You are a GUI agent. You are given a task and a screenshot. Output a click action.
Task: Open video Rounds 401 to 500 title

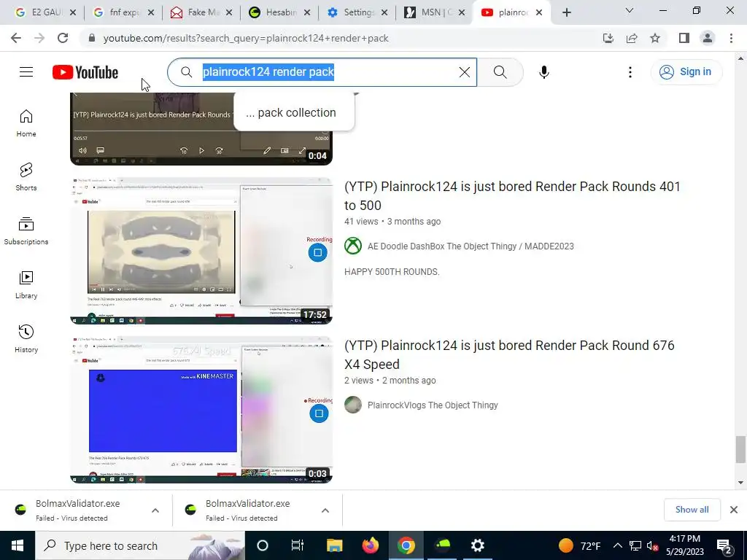[x=512, y=195]
